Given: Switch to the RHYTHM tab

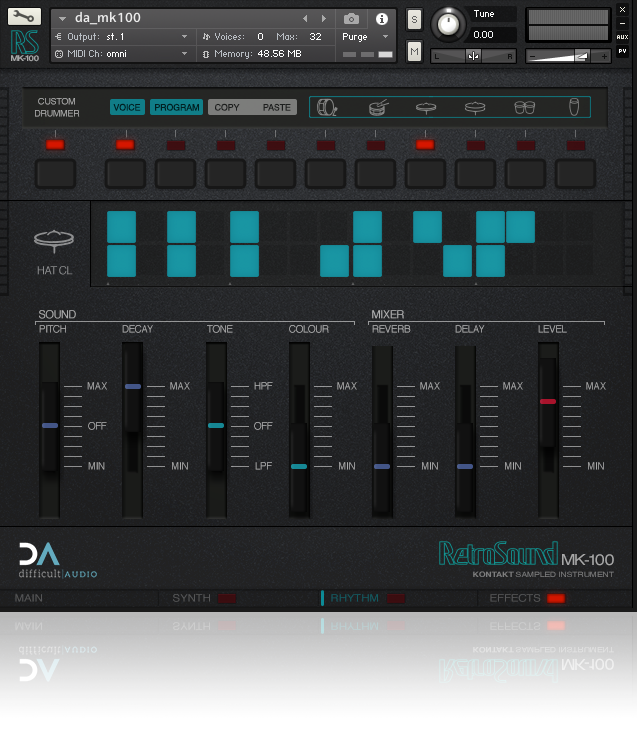Looking at the screenshot, I should click(354, 598).
